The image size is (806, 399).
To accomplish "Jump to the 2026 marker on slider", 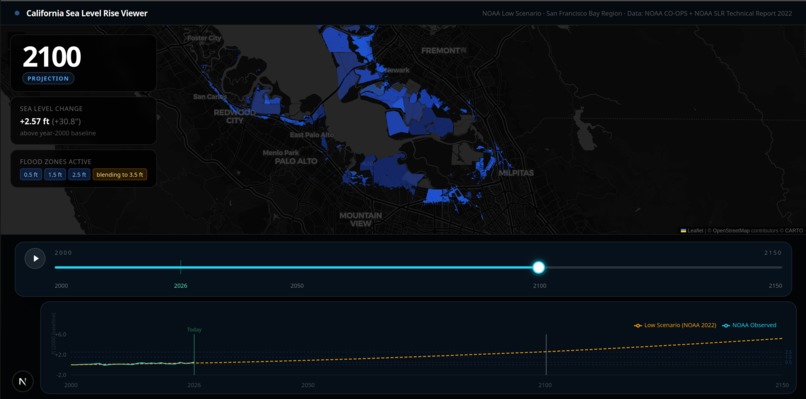I will click(x=180, y=267).
